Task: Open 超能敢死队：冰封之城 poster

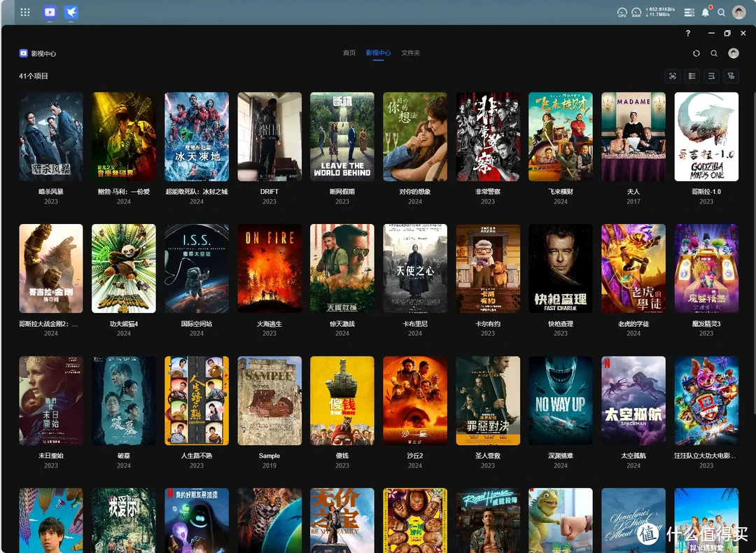Action: point(196,137)
